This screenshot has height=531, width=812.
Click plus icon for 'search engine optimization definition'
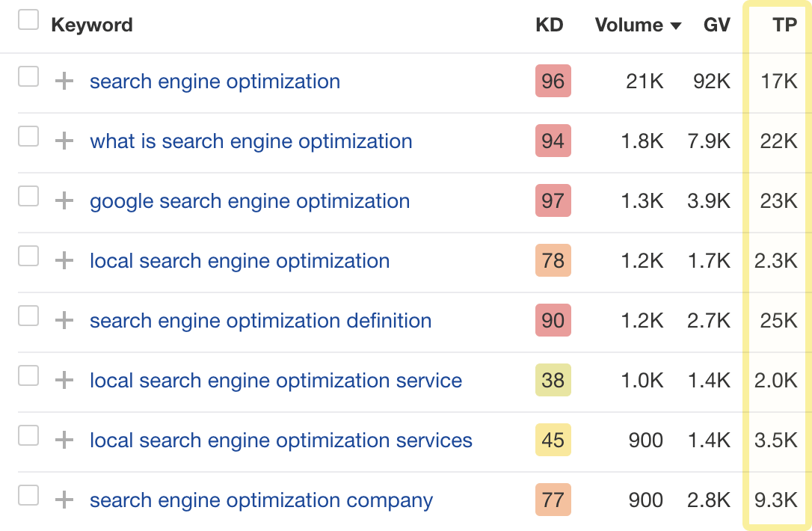pos(65,321)
